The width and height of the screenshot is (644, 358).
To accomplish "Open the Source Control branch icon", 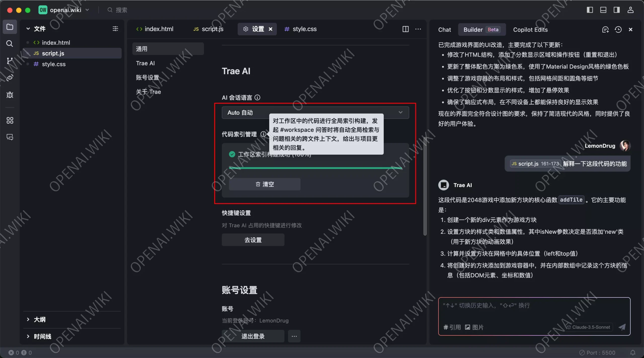I will coord(10,61).
